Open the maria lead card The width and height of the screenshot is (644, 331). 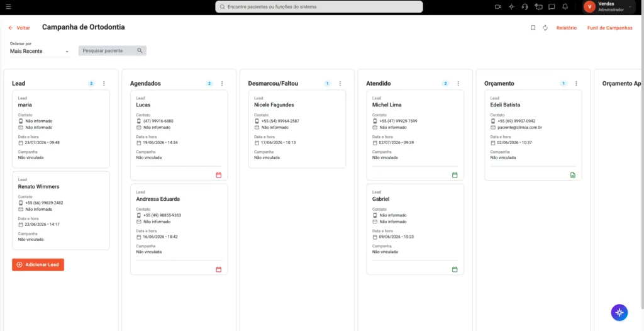61,129
